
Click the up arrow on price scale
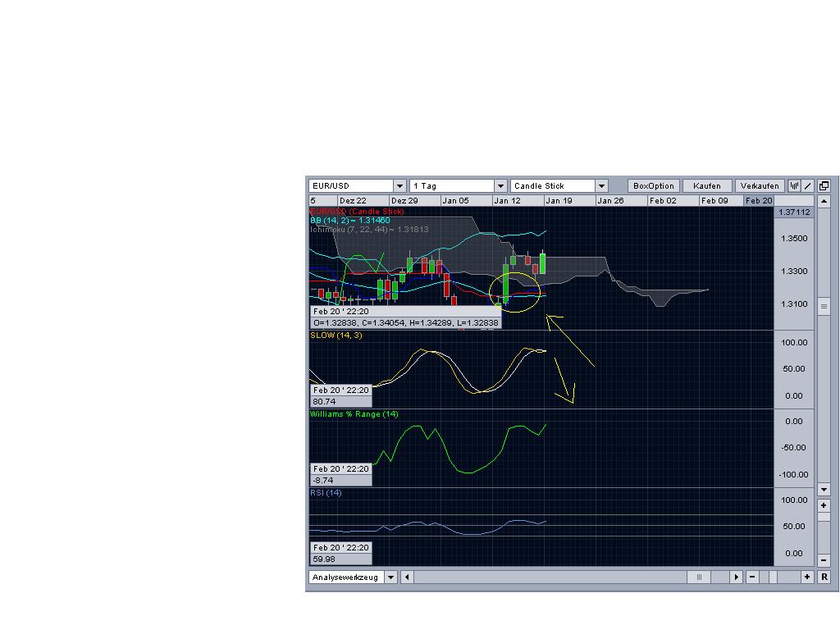tap(824, 201)
